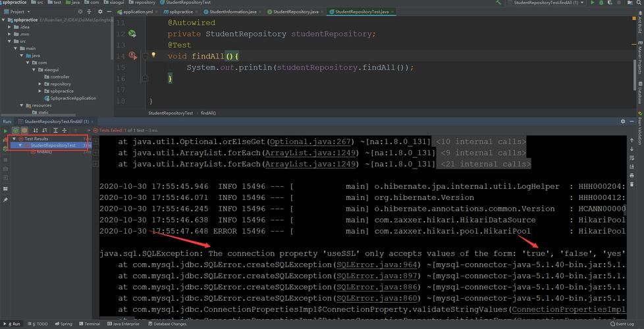The height and width of the screenshot is (329, 644).
Task: Click the console scroll-up arrow icon
Action: 631,140
